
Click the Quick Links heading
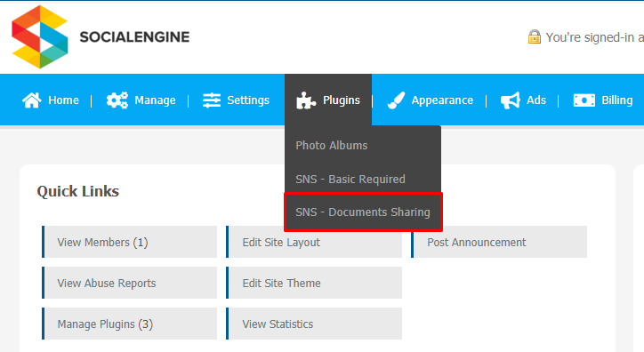point(78,192)
